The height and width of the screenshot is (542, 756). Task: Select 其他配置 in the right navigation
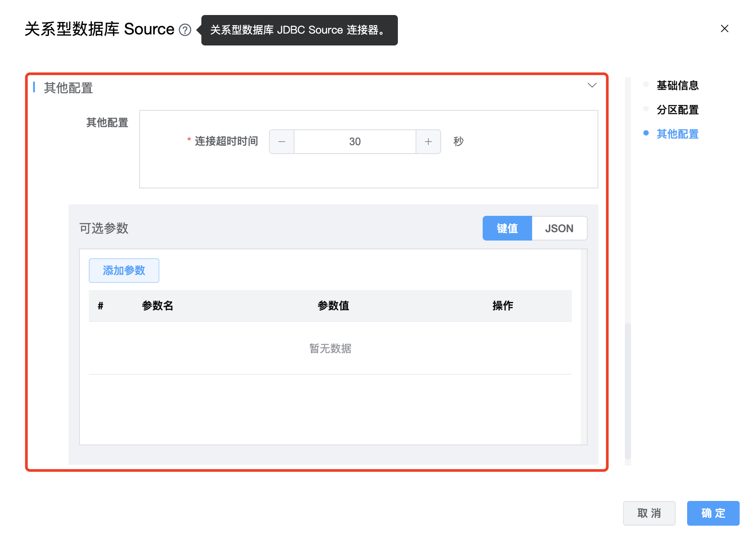(677, 134)
